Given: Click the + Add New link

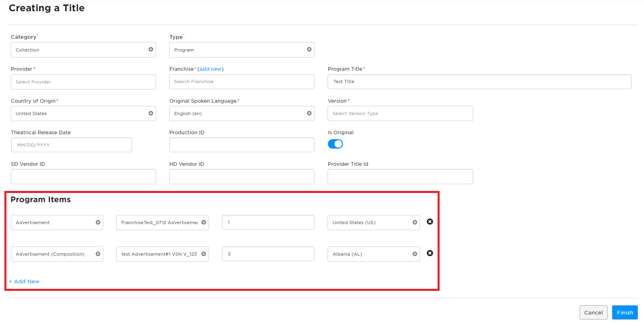Looking at the screenshot, I should pos(24,281).
